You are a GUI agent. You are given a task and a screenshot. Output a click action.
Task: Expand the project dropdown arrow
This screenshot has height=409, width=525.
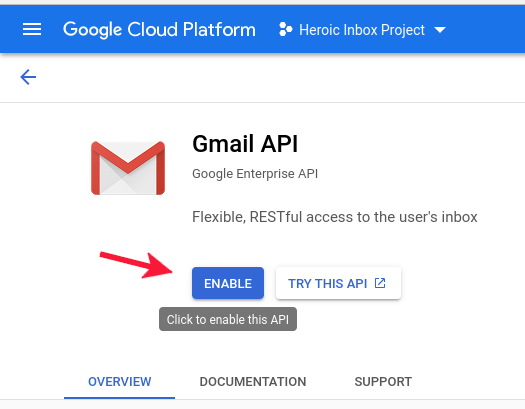point(440,30)
